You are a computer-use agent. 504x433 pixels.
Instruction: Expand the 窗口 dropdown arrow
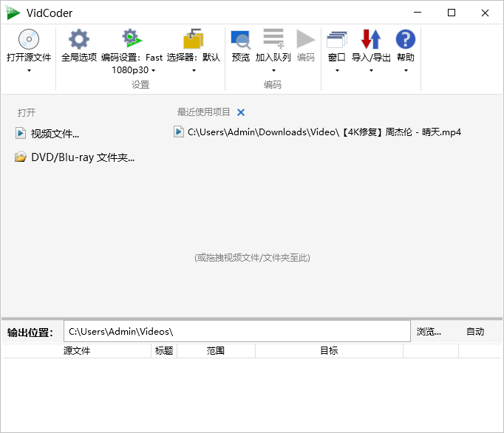337,70
